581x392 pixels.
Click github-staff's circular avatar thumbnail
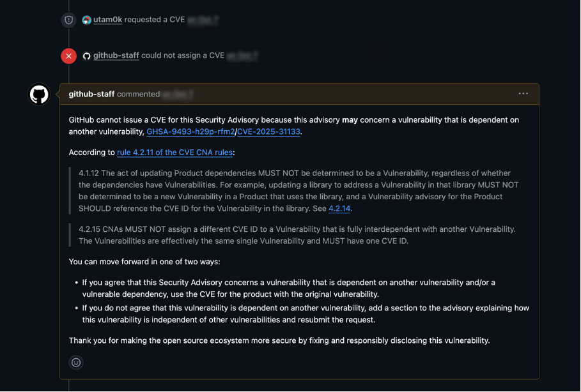(x=38, y=94)
